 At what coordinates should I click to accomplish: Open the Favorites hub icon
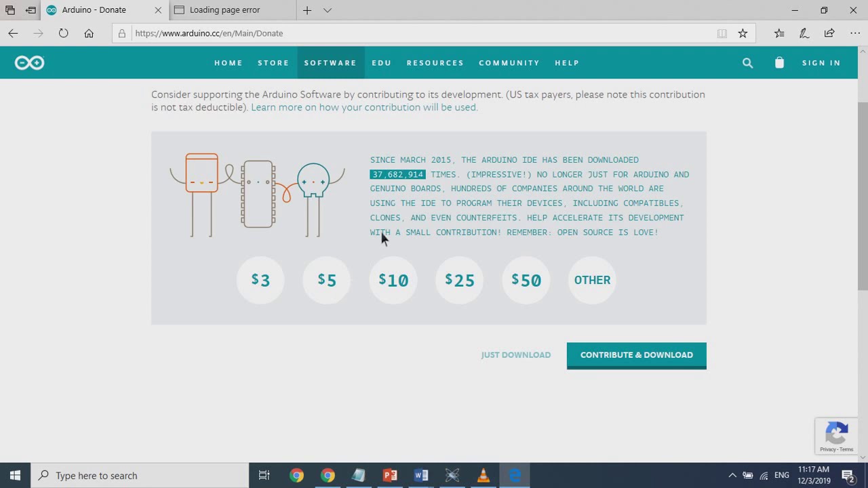tap(779, 33)
